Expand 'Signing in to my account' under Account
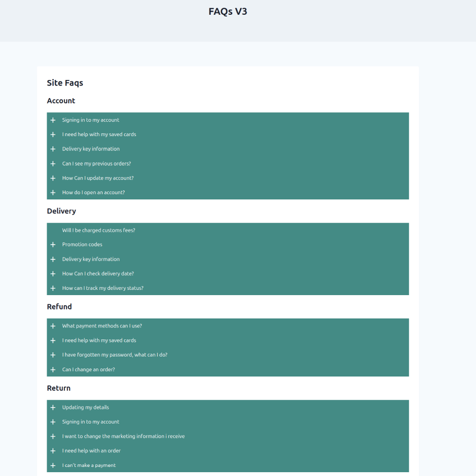Screen dimensions: 476x476 coord(90,120)
